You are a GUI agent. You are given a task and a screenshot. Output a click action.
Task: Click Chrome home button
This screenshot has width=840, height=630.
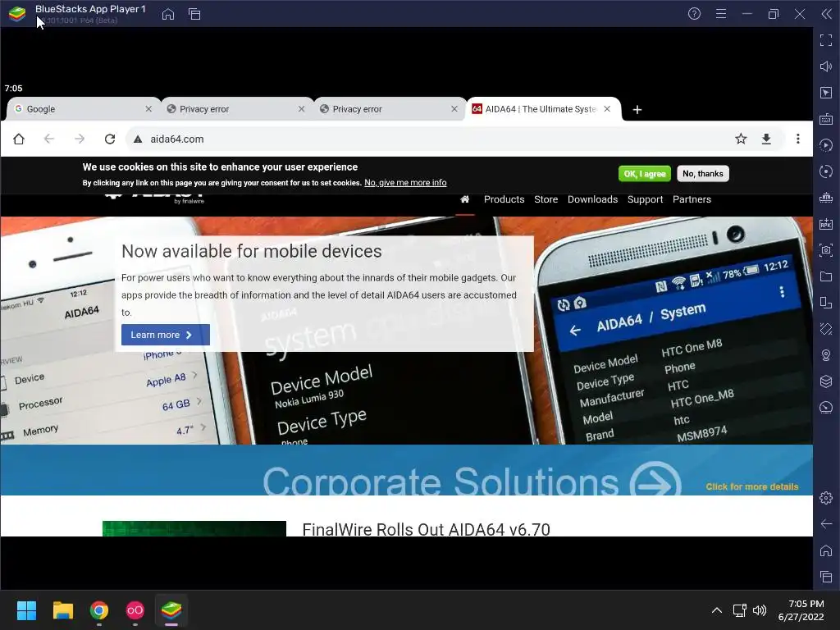[x=19, y=139]
